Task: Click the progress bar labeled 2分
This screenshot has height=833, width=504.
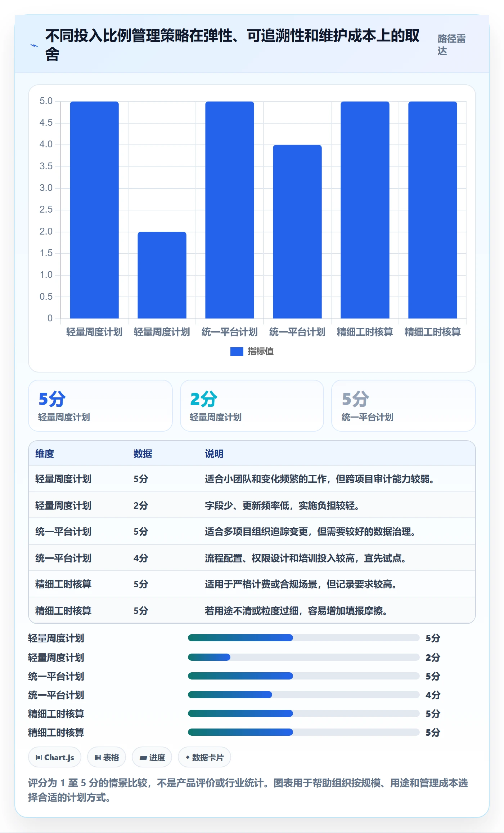Action: (x=304, y=657)
